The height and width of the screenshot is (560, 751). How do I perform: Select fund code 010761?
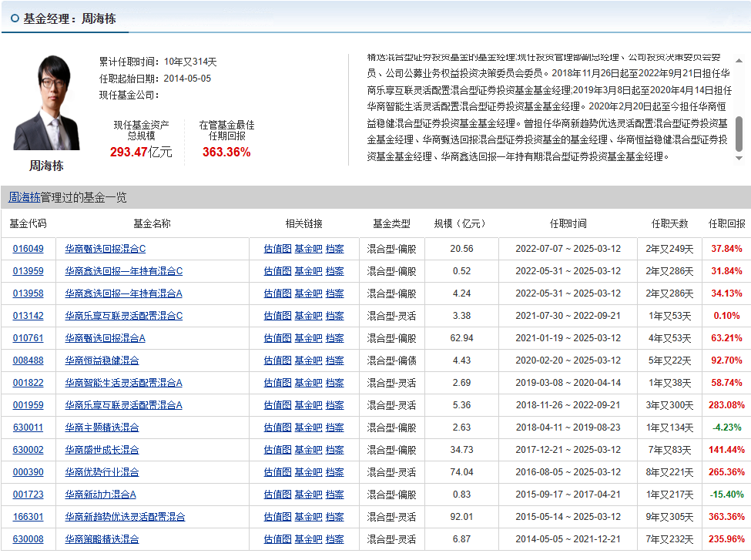click(28, 338)
